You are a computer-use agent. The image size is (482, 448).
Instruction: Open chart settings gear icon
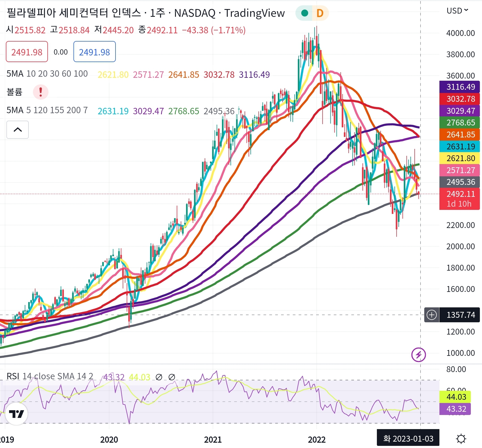pos(461,439)
